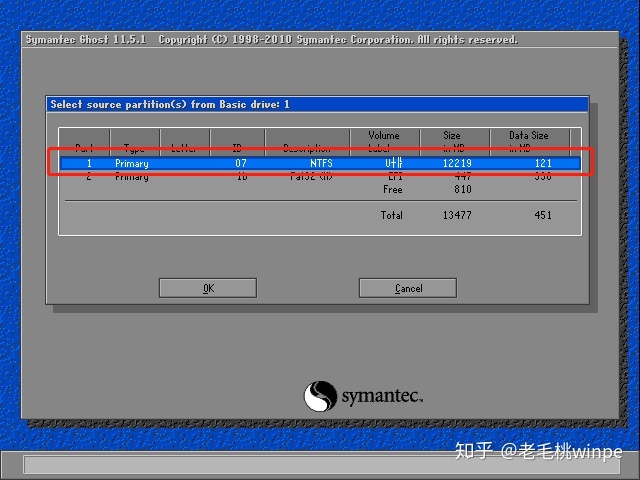Click the 07 partition ID cell
The width and height of the screenshot is (640, 480).
(x=241, y=163)
